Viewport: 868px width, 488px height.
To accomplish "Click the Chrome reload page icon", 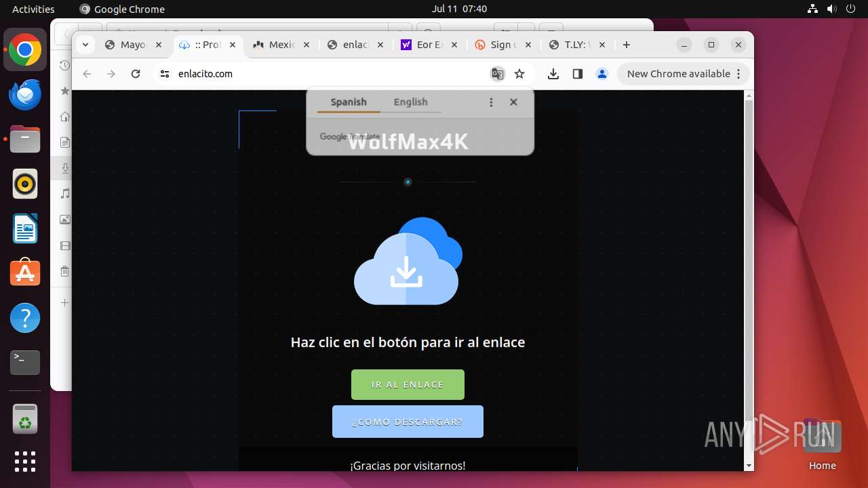I will click(x=136, y=74).
